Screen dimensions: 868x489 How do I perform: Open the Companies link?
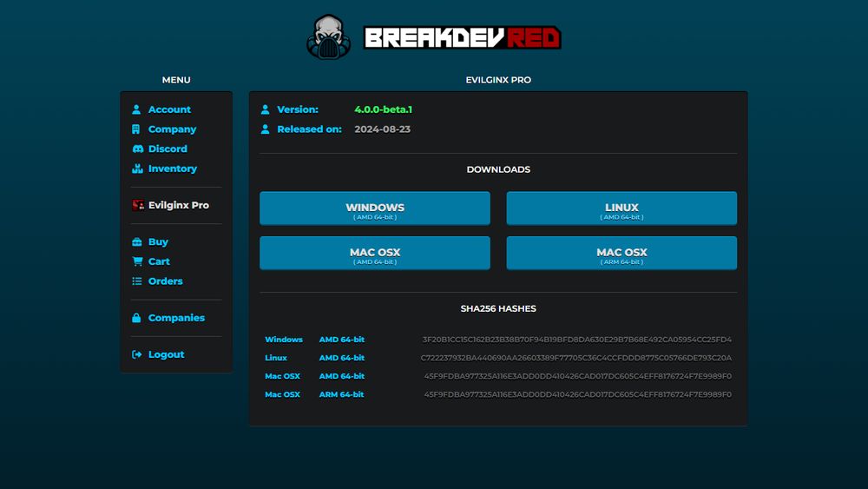(176, 318)
